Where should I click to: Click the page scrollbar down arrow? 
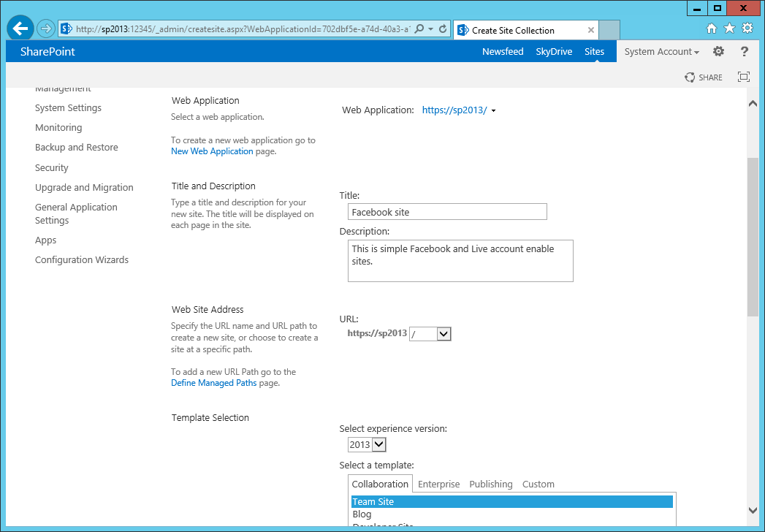(753, 510)
